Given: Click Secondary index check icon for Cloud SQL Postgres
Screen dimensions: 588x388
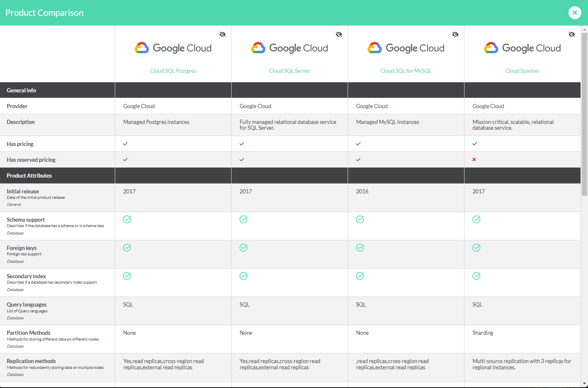Looking at the screenshot, I should pos(127,276).
